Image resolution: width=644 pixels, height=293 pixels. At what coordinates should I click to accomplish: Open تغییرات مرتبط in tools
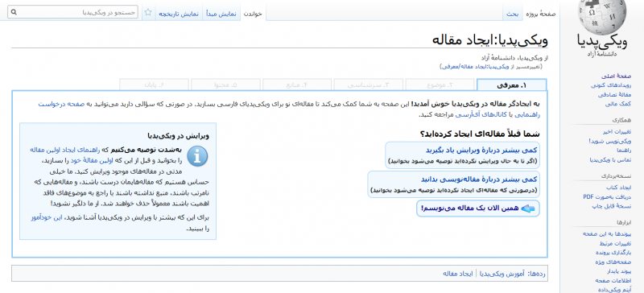click(x=615, y=243)
